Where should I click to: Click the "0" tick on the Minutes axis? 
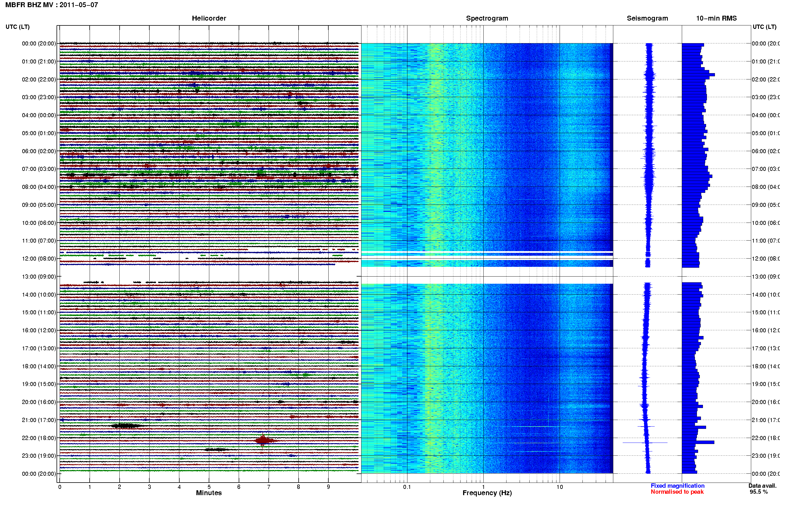coord(60,487)
